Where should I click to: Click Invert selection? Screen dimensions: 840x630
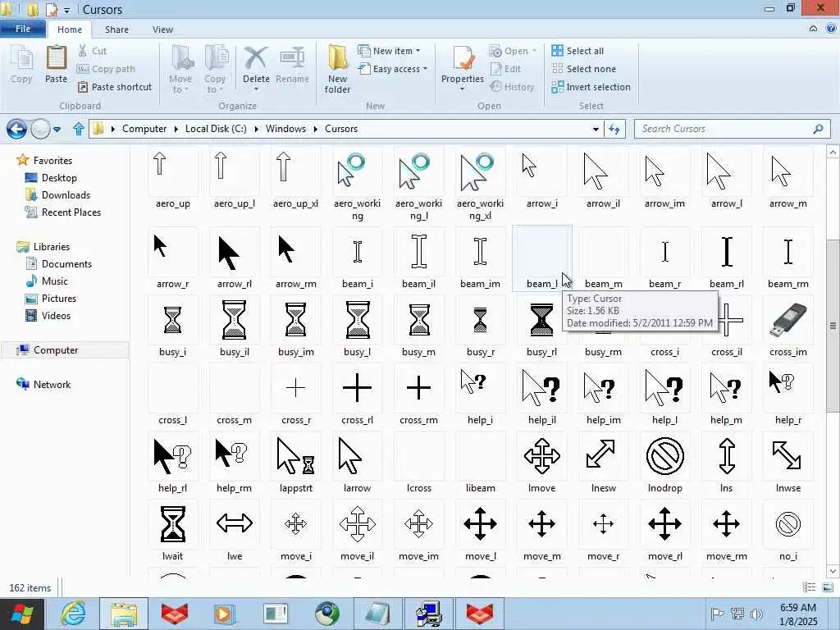coord(591,87)
